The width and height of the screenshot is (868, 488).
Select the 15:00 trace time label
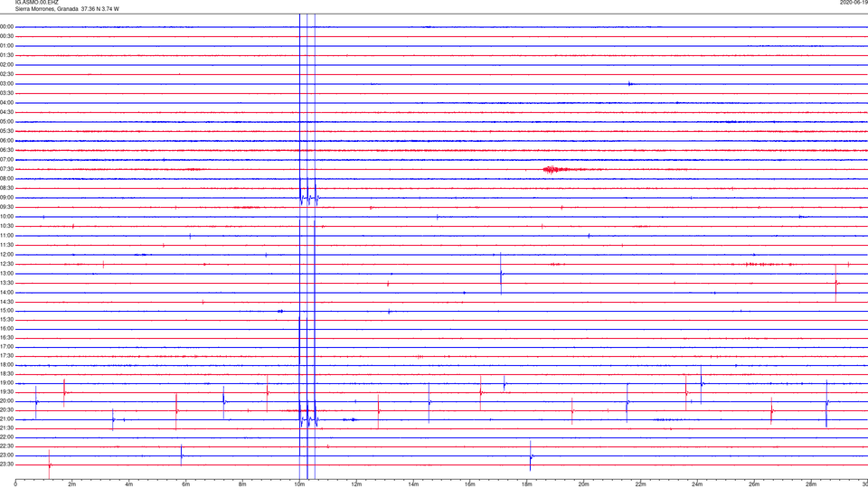point(6,311)
